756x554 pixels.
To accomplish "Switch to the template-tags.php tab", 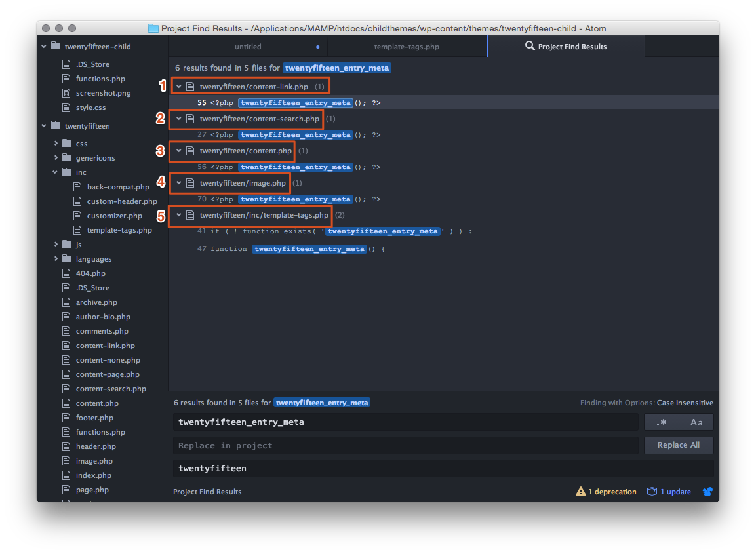I will coord(407,47).
